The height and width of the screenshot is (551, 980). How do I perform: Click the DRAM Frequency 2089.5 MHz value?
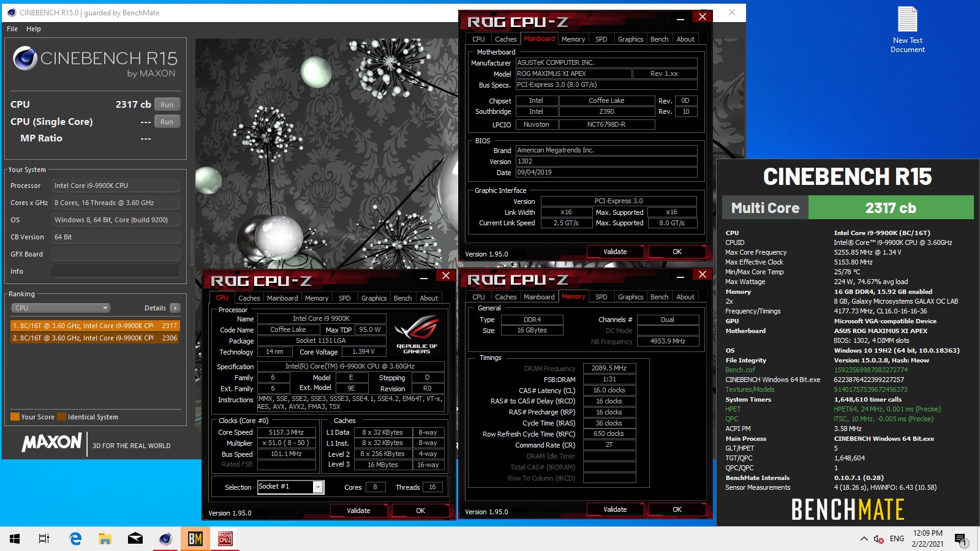609,368
